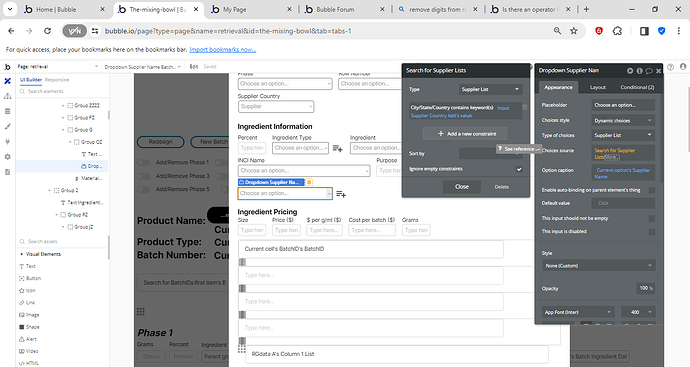The width and height of the screenshot is (690, 367).
Task: Open the Type dropdown set to Supplier List
Action: click(490, 89)
